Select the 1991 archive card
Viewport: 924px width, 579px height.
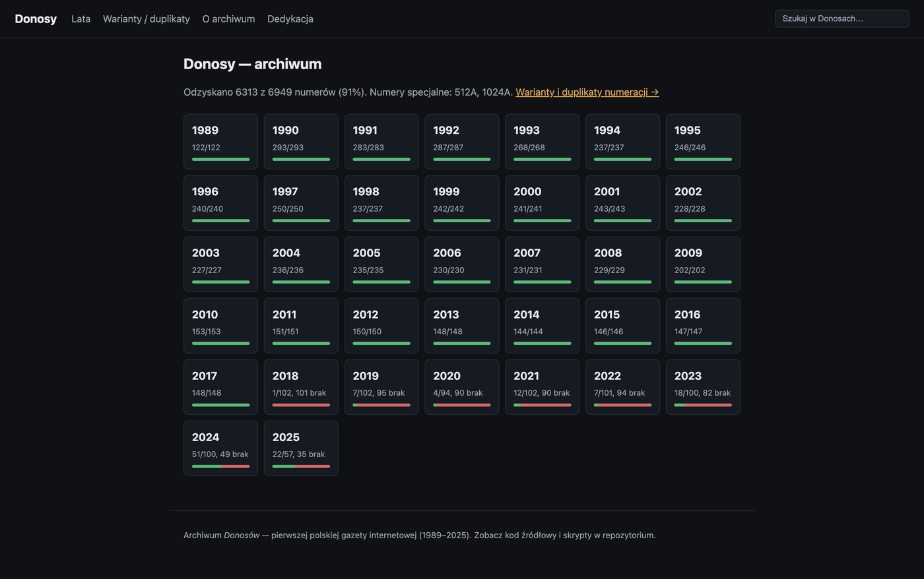[x=381, y=142]
